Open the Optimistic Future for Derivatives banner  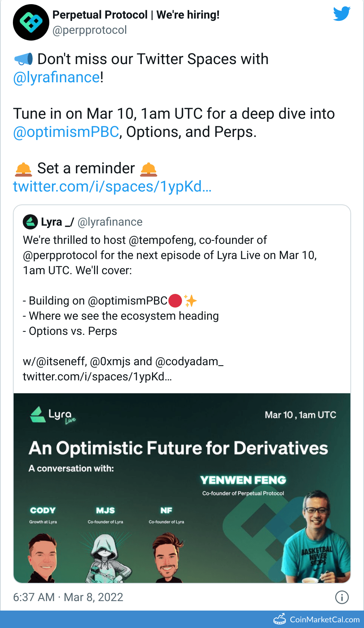pyautogui.click(x=178, y=448)
